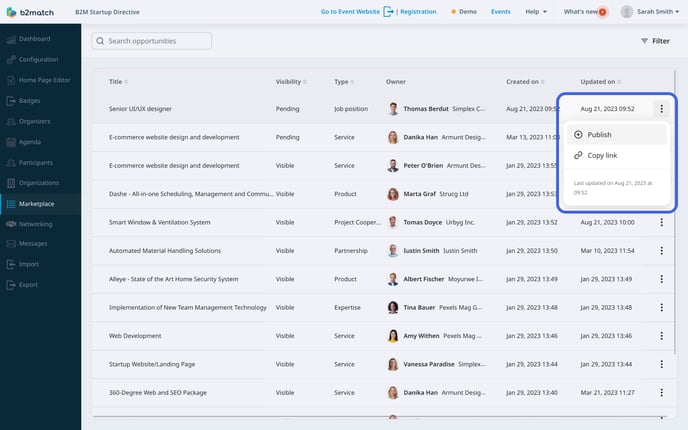Open the Events link in header

(501, 12)
